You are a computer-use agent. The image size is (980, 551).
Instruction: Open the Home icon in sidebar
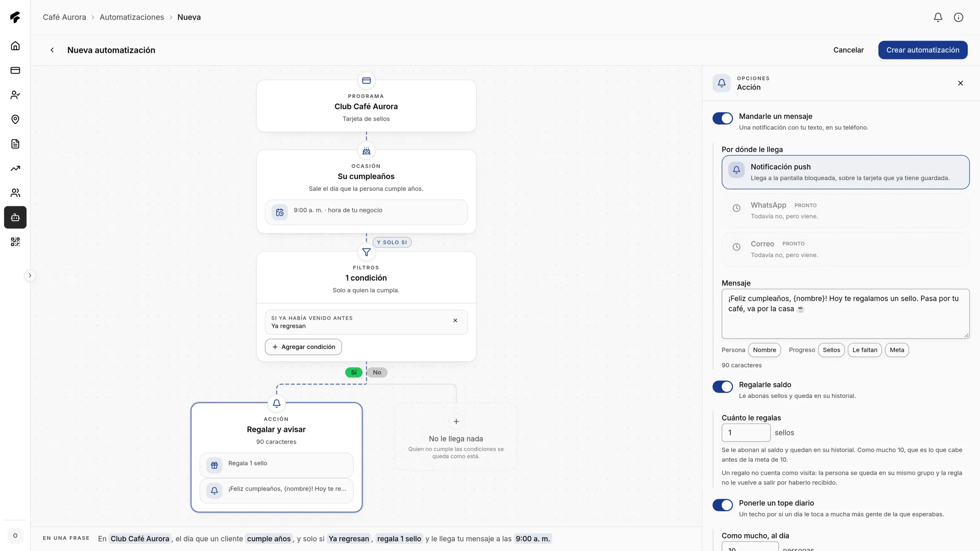(x=15, y=46)
